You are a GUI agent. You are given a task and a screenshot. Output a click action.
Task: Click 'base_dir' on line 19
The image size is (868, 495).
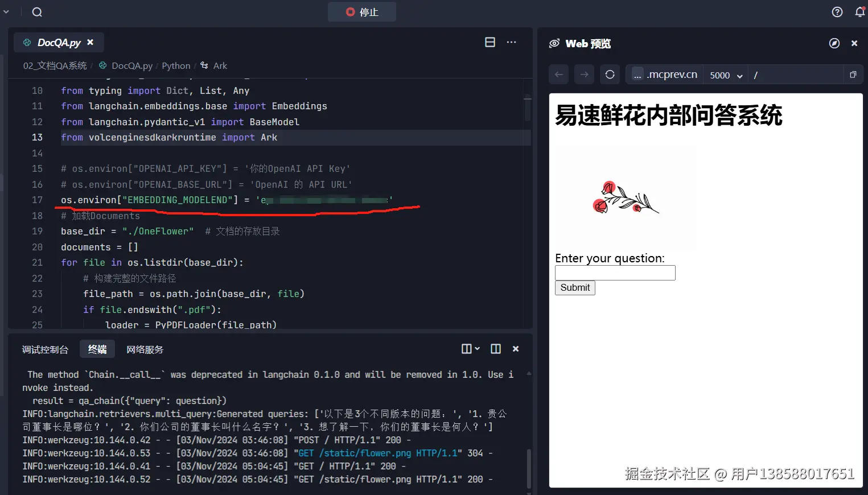pyautogui.click(x=83, y=231)
